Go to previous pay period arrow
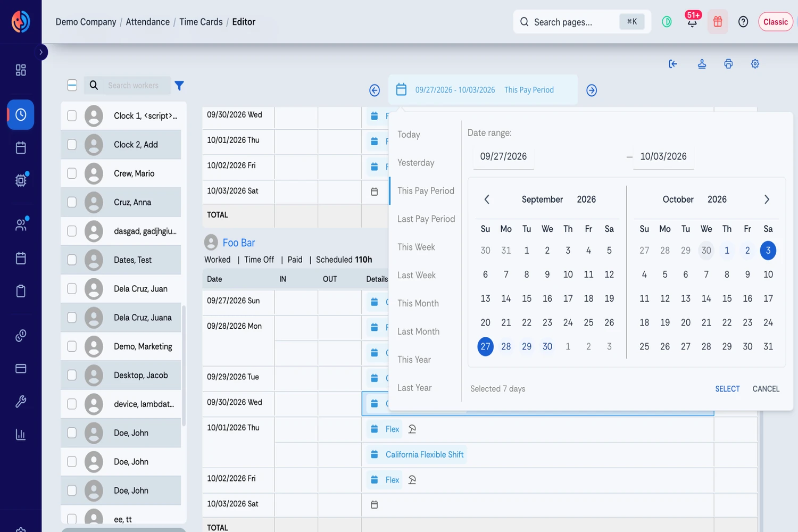Viewport: 798px width, 532px height. [x=375, y=90]
